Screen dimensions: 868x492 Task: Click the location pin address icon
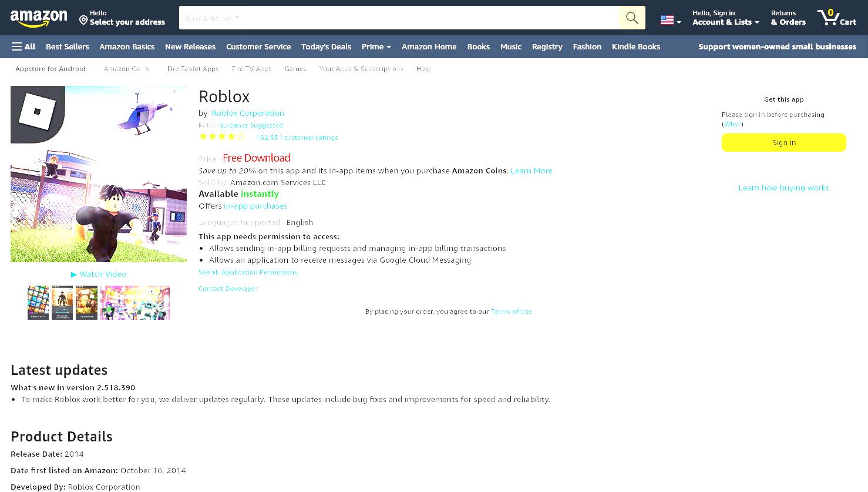point(83,21)
